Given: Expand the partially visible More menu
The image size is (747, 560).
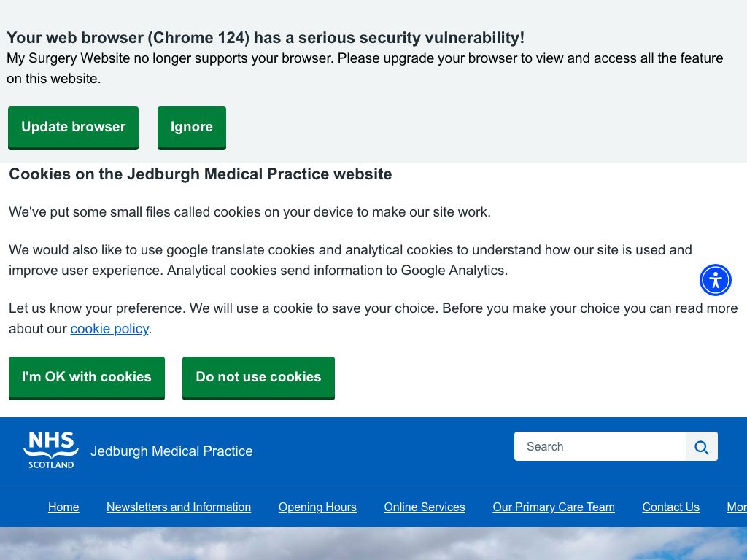Looking at the screenshot, I should 737,507.
